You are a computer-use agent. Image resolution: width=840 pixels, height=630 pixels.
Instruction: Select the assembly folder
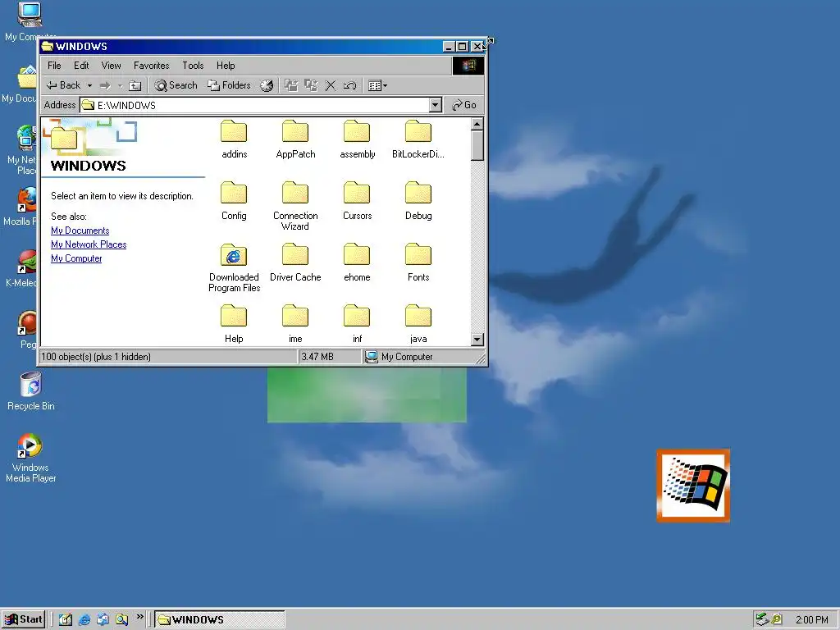(x=358, y=139)
